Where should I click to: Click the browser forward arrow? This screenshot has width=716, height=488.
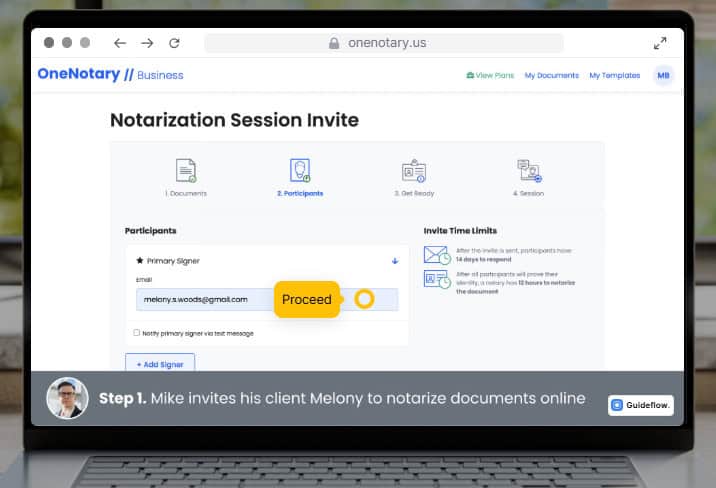[x=147, y=43]
